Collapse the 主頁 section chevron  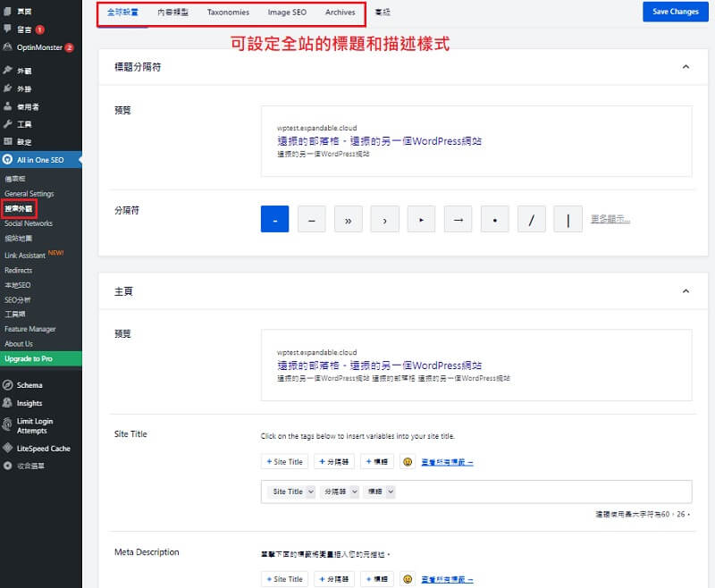tap(686, 290)
